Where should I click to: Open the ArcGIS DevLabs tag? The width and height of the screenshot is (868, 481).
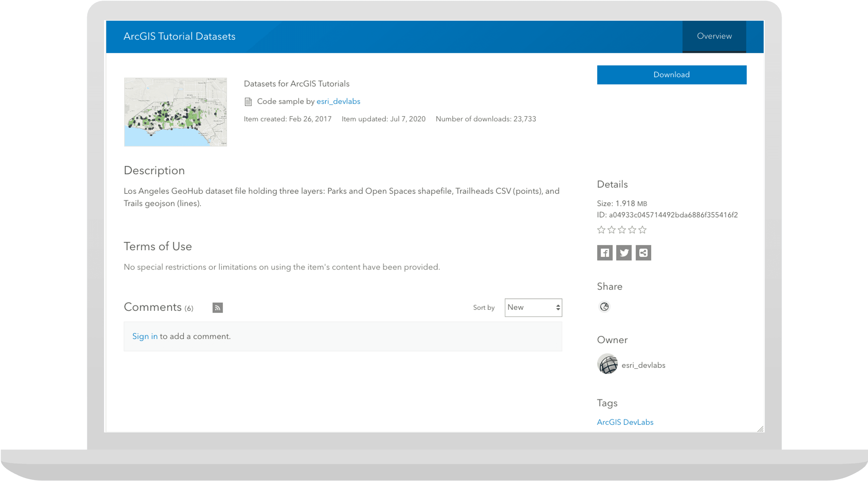click(625, 422)
